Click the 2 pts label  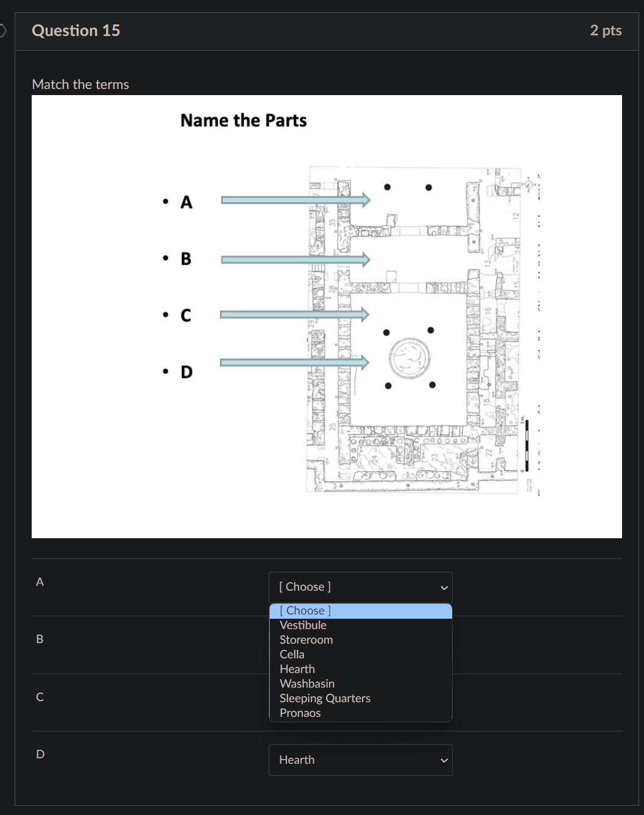click(x=606, y=30)
